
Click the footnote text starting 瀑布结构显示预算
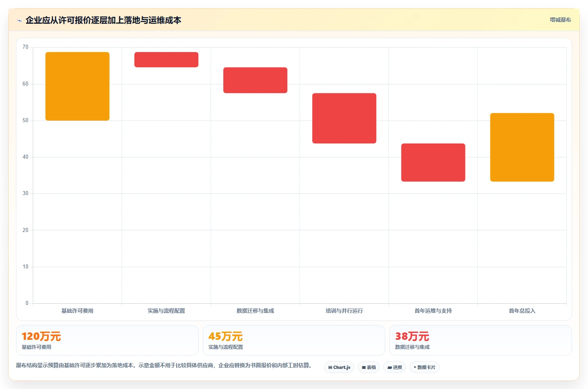[163, 365]
